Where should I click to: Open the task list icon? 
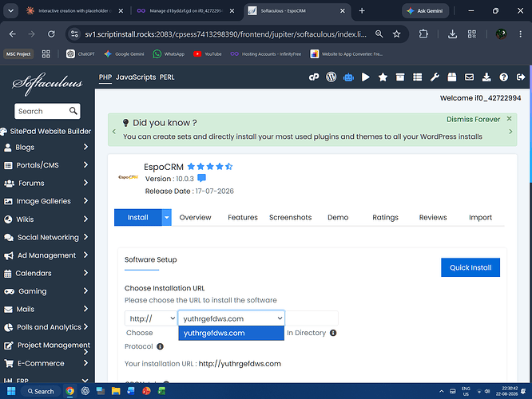coord(417,77)
